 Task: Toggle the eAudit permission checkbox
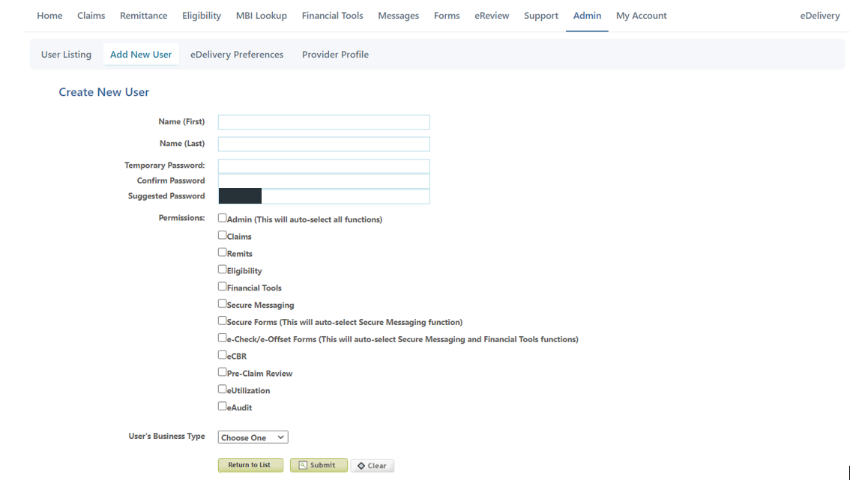tap(222, 407)
